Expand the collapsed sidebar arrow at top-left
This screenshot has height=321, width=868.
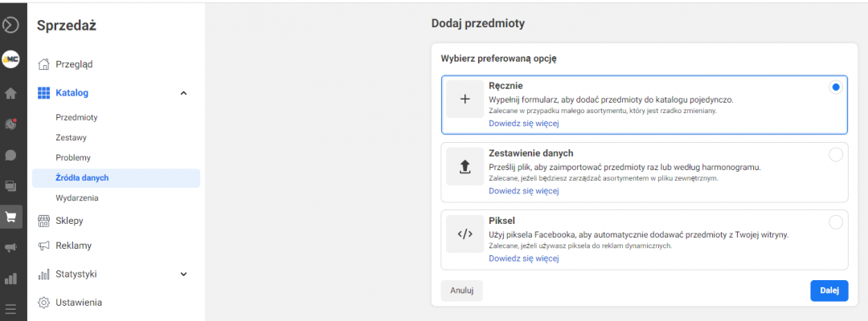point(11,25)
